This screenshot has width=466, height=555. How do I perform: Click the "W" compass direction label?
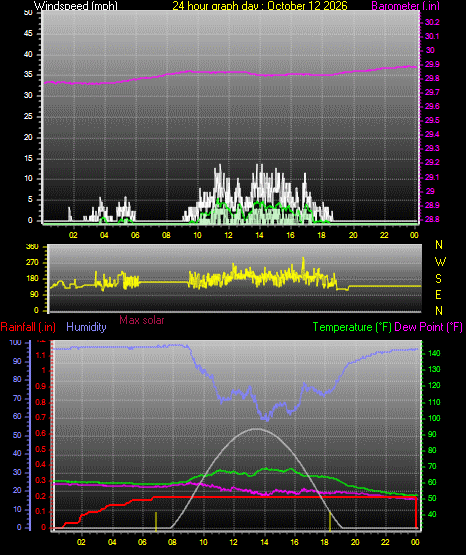pos(440,262)
